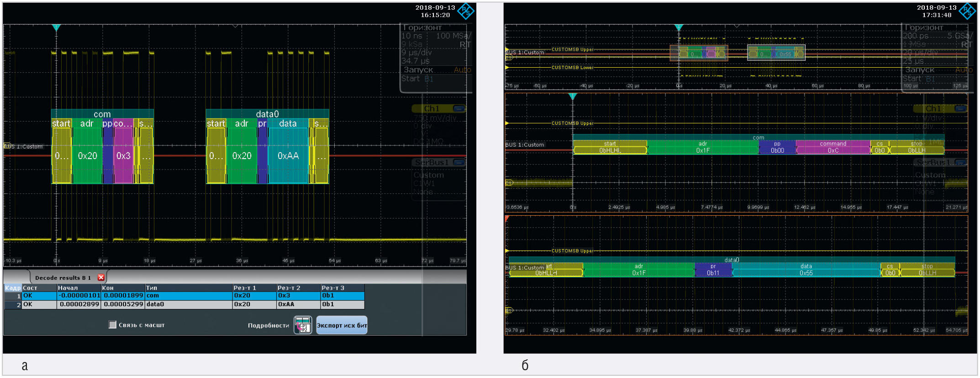
Task: Open the Горизонт settings in panel a
Action: tap(422, 27)
